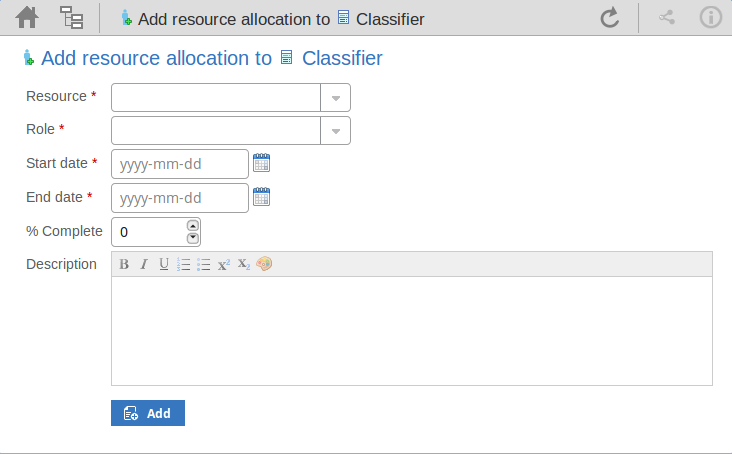Toggle underline formatting in Description
The image size is (732, 454).
click(164, 264)
